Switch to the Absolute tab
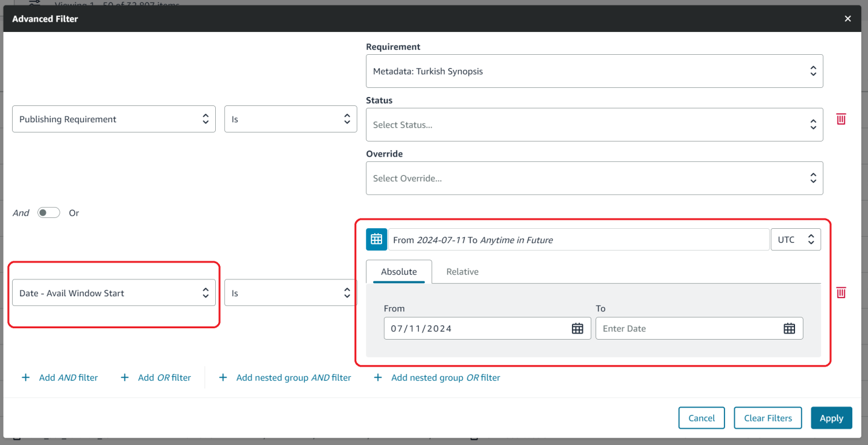This screenshot has height=445, width=868. pos(398,272)
